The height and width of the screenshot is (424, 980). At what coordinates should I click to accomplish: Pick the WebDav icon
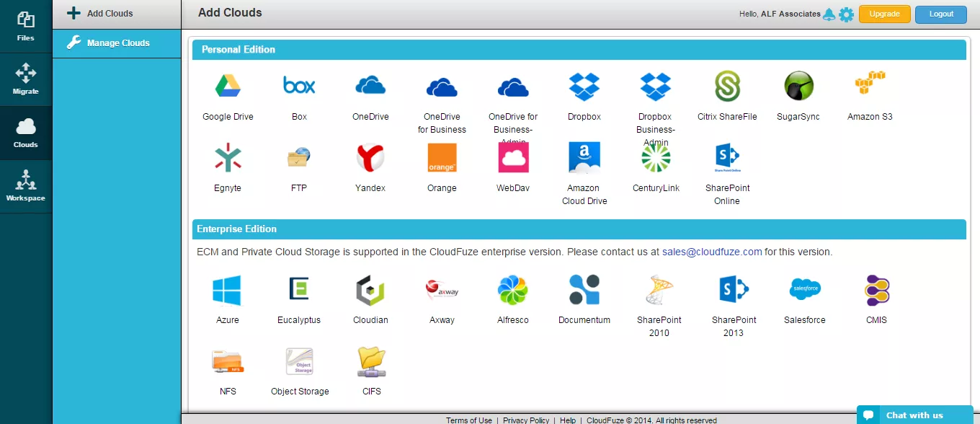(x=513, y=158)
